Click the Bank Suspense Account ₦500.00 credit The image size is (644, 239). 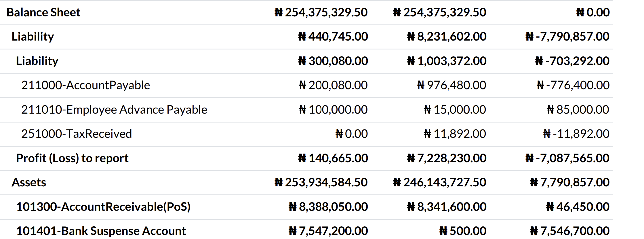[x=463, y=231]
